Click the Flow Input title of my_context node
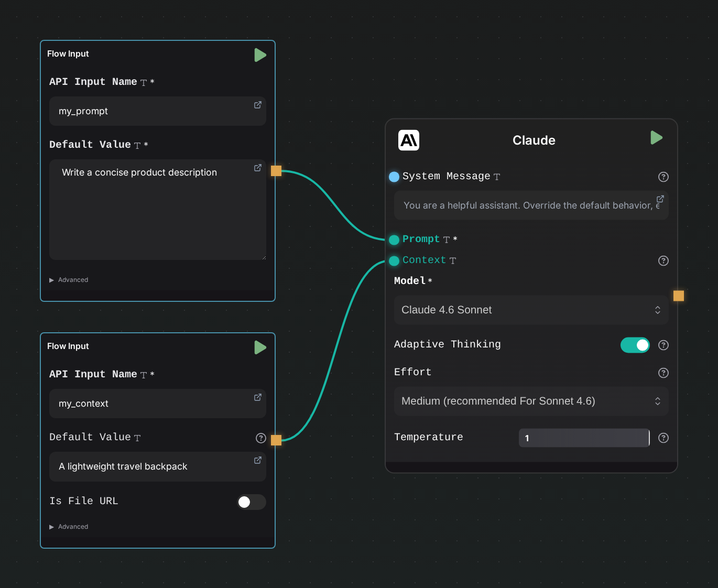 [x=68, y=346]
